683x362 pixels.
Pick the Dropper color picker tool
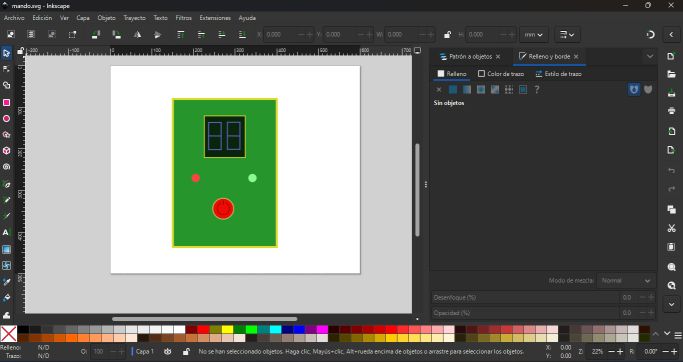6,282
